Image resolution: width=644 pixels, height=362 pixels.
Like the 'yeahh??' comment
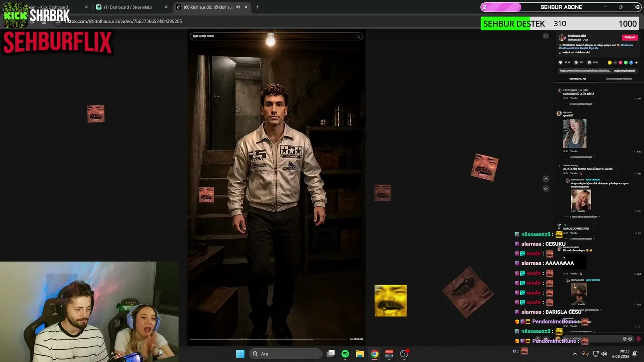coord(636,151)
